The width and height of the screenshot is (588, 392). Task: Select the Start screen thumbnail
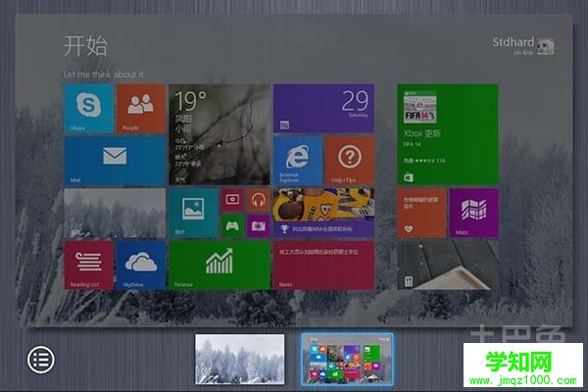347,360
